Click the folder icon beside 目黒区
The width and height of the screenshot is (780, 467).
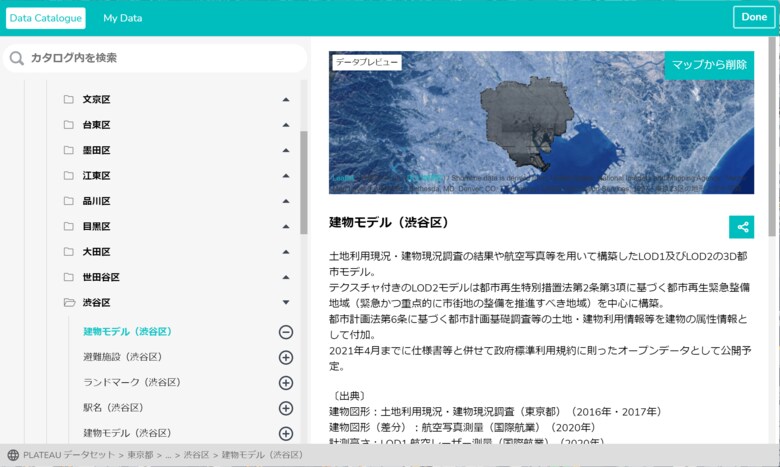click(x=69, y=226)
